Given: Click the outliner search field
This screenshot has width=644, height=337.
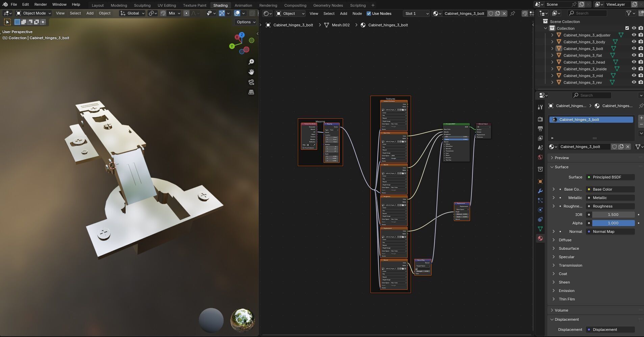Looking at the screenshot, I should point(587,13).
